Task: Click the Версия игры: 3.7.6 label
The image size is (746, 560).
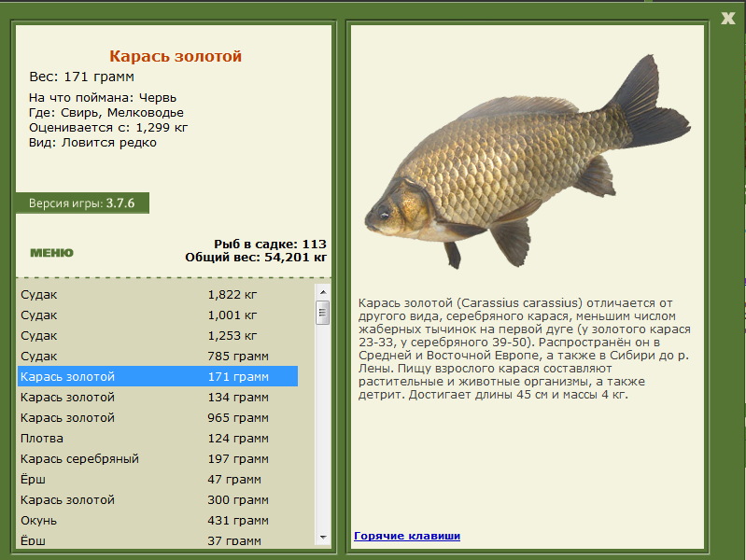Action: [x=82, y=203]
